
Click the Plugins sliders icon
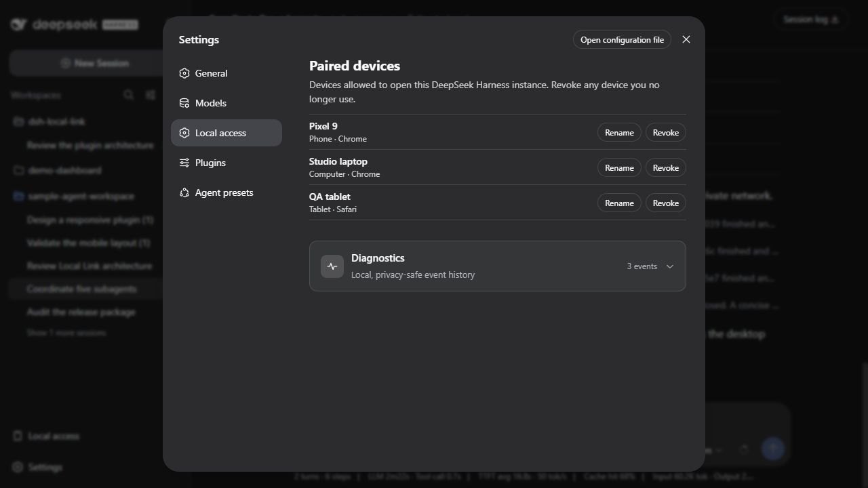coord(184,163)
